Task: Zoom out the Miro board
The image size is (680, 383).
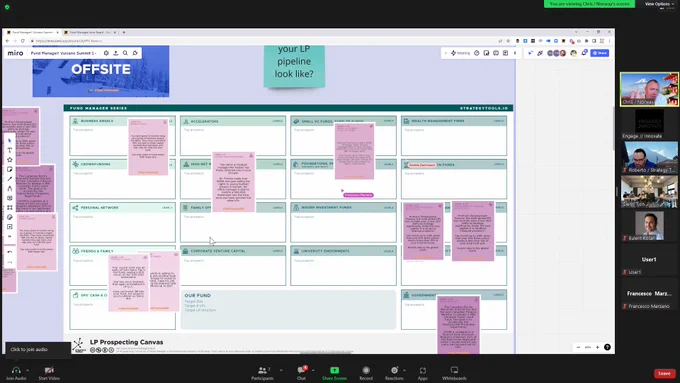Action: [x=579, y=347]
